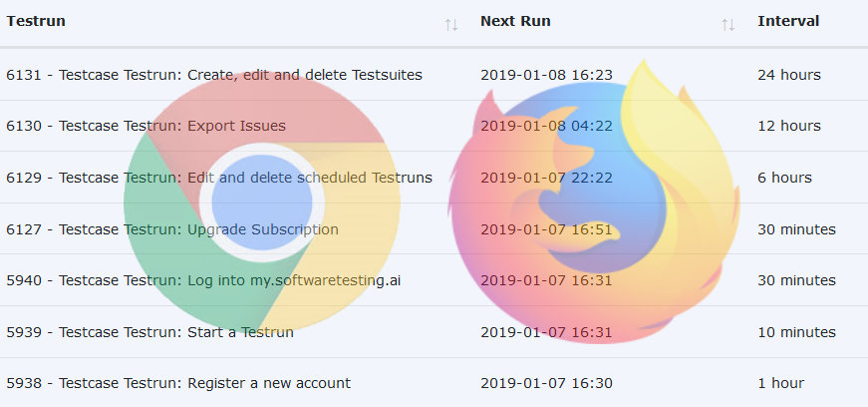Open testrun 6131 Create, edit and delete Testsuites

click(214, 75)
